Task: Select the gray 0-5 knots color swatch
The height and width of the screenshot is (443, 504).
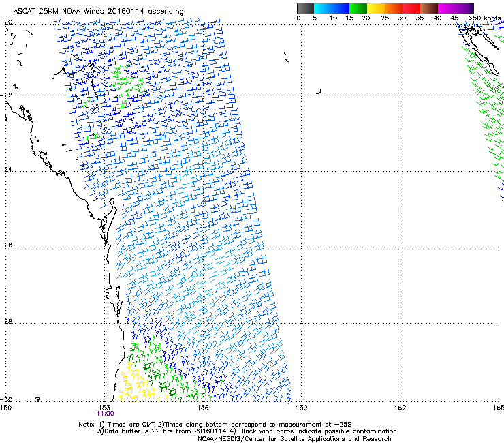Action: [x=305, y=8]
